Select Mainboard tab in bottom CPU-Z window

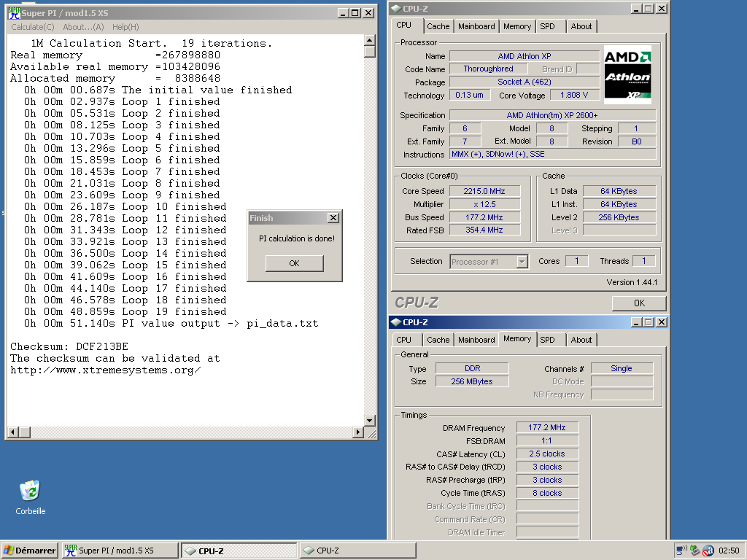click(476, 340)
